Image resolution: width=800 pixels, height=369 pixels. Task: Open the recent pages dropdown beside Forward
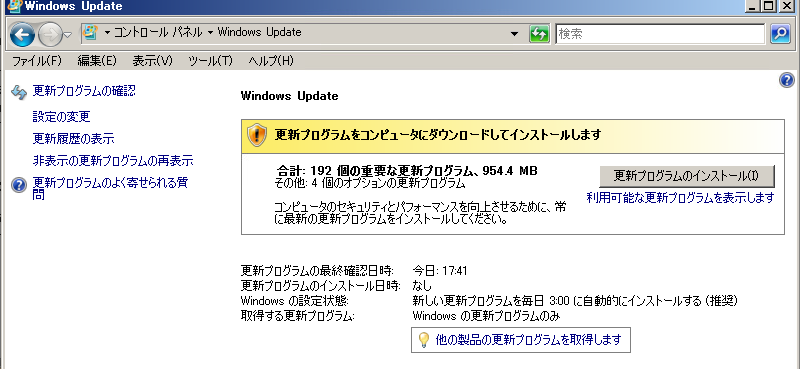[x=68, y=36]
